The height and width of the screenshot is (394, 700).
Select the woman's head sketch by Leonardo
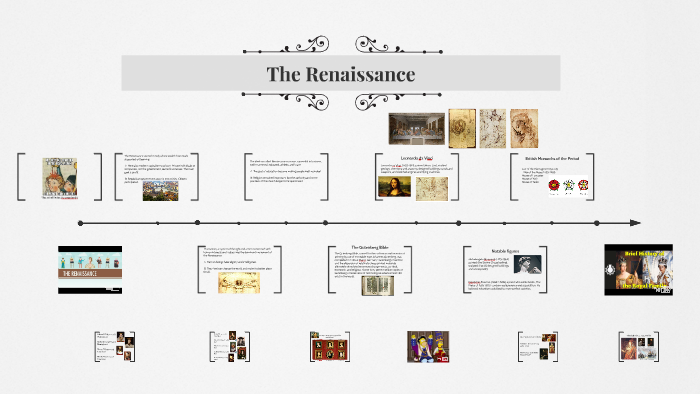pyautogui.click(x=524, y=128)
